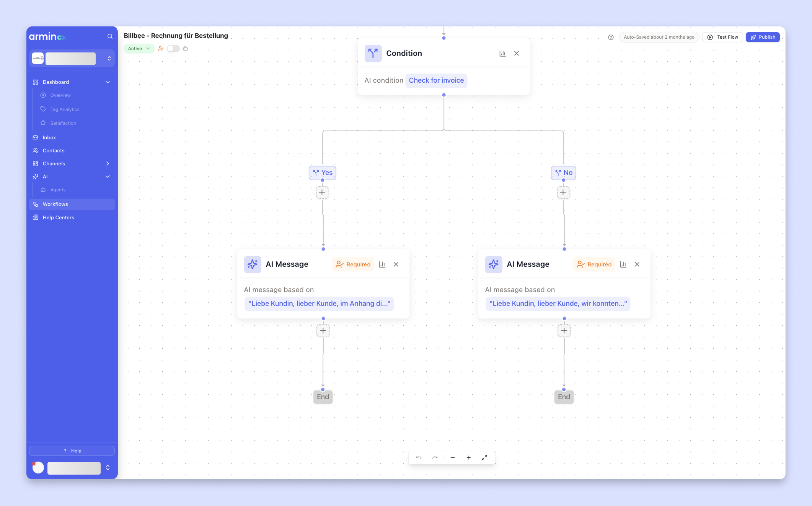Image resolution: width=812 pixels, height=506 pixels.
Task: Toggle the switch next to Active status
Action: [173, 49]
